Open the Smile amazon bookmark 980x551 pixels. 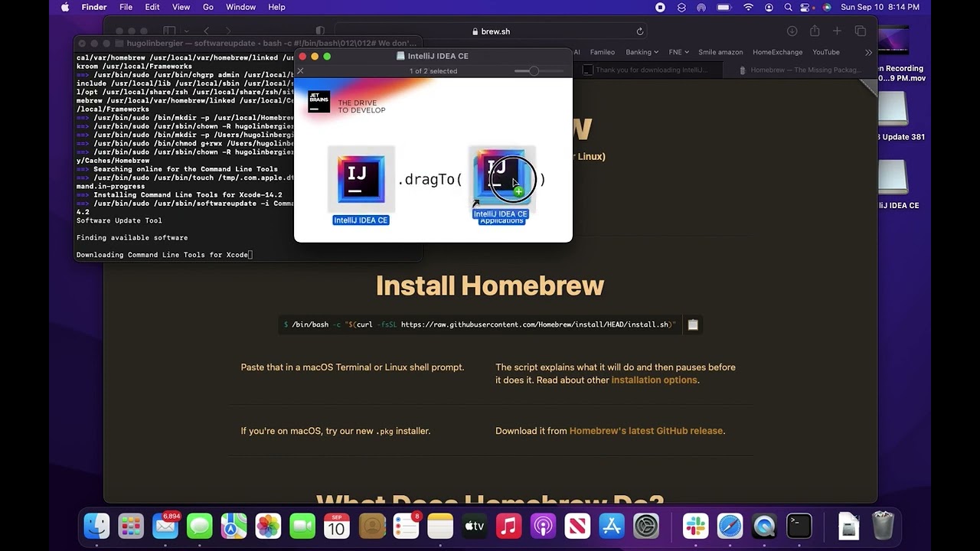click(720, 52)
